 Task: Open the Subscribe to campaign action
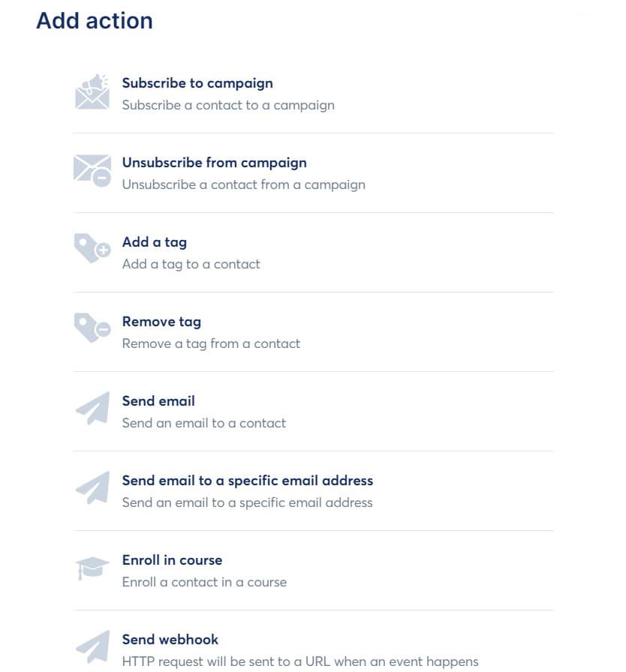pyautogui.click(x=197, y=83)
